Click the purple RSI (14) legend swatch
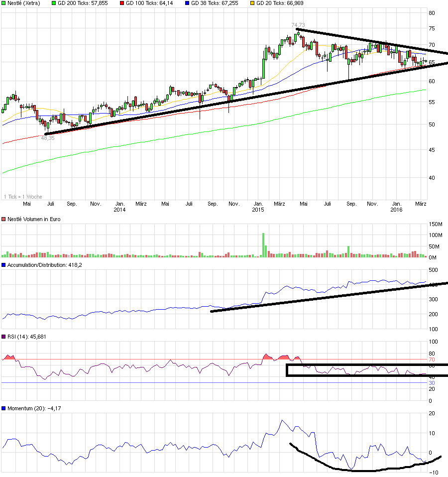The image size is (448, 477). [3, 337]
